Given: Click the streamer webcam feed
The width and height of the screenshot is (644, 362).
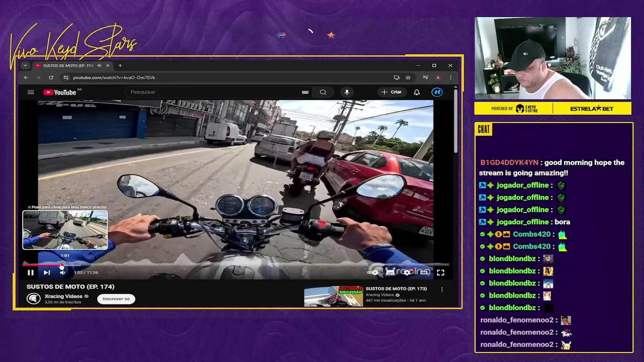Looking at the screenshot, I should [552, 58].
